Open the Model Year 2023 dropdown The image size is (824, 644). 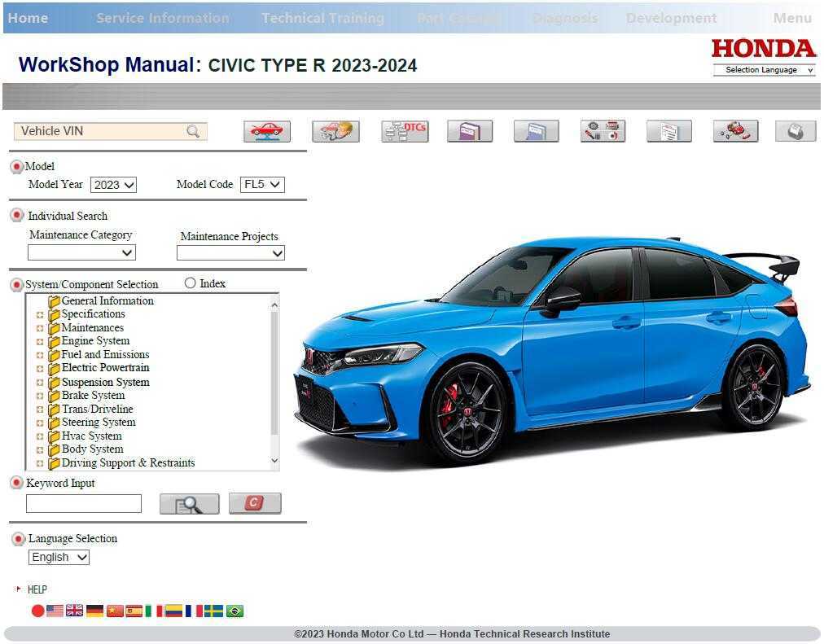(113, 185)
